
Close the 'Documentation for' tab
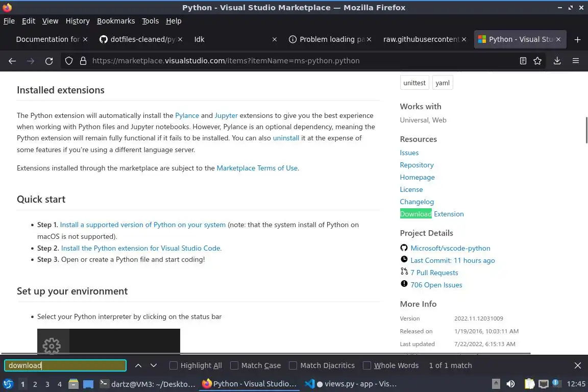(x=85, y=39)
